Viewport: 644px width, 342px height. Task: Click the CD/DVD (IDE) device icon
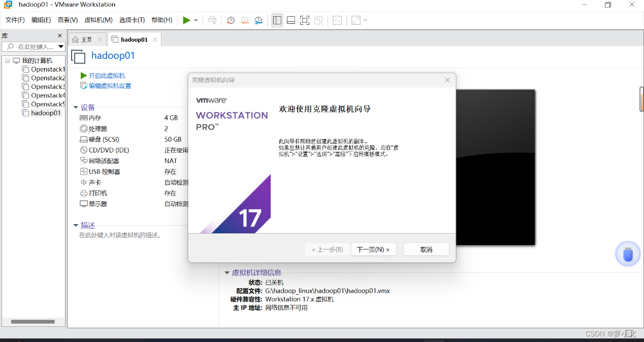pos(84,150)
